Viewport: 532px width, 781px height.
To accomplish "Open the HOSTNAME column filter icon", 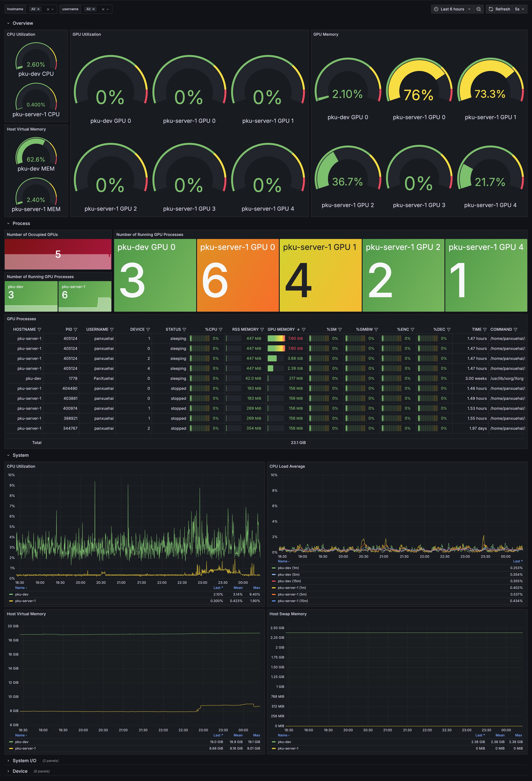I will click(x=39, y=329).
